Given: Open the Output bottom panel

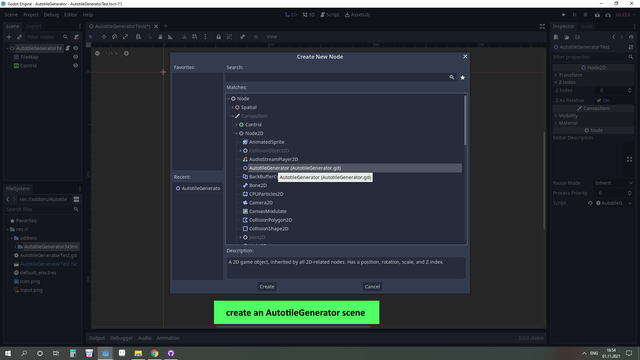Looking at the screenshot, I should click(x=97, y=338).
